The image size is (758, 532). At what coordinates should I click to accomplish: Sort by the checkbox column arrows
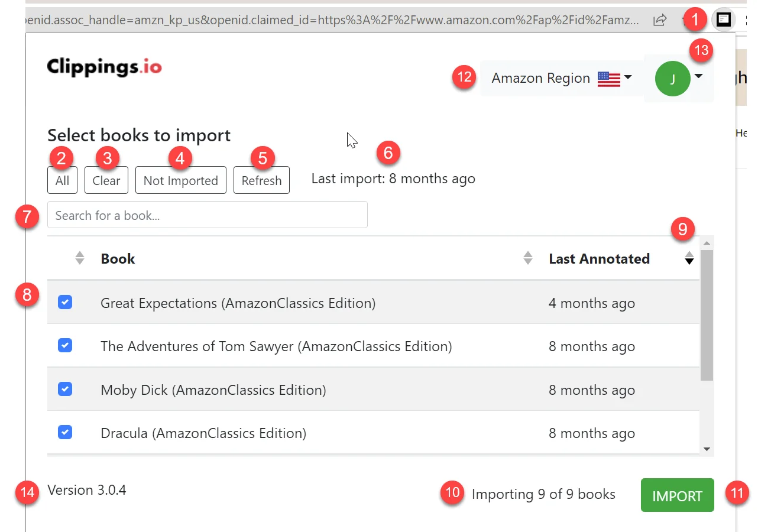click(x=80, y=258)
